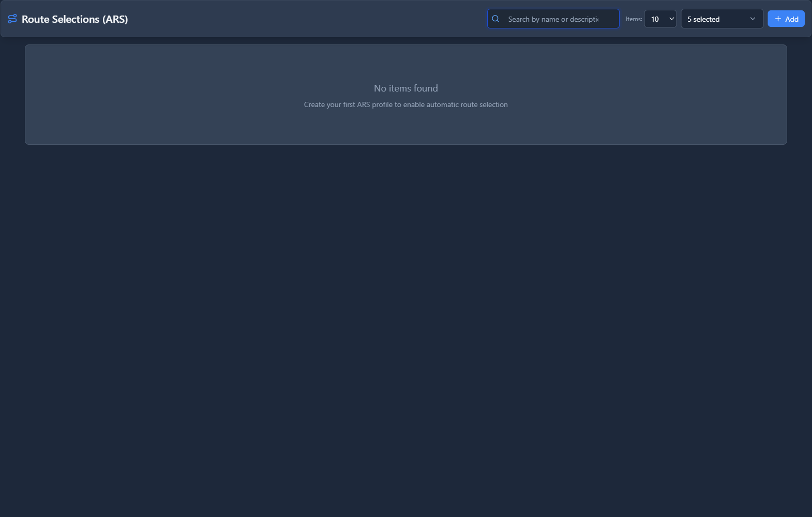Click the 'Items:' label
The image size is (812, 517).
(x=634, y=19)
